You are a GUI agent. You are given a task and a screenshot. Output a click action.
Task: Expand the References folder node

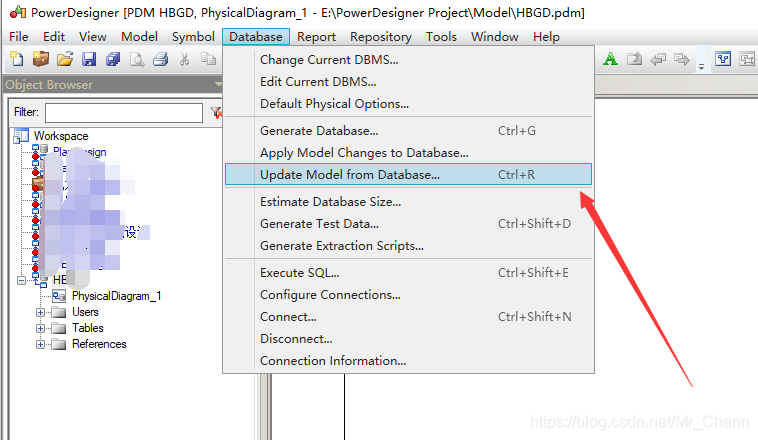coord(41,344)
